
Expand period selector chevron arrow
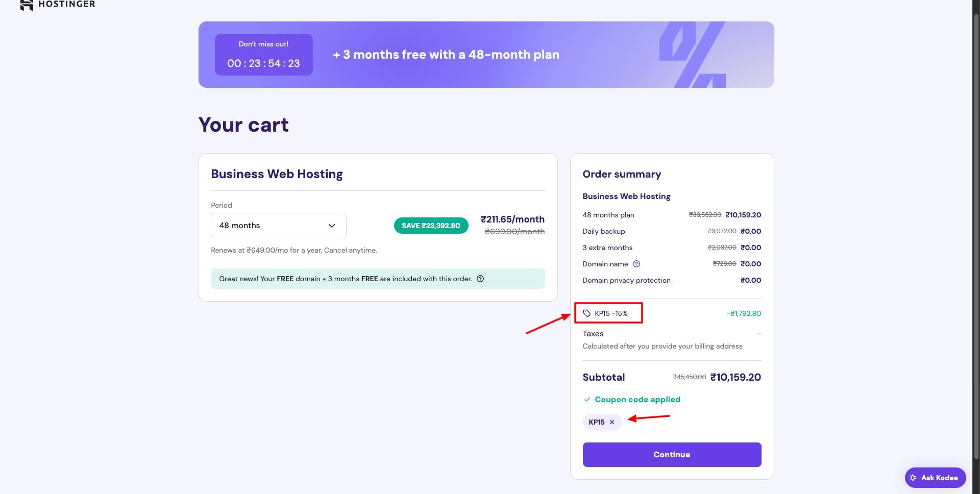pyautogui.click(x=332, y=226)
